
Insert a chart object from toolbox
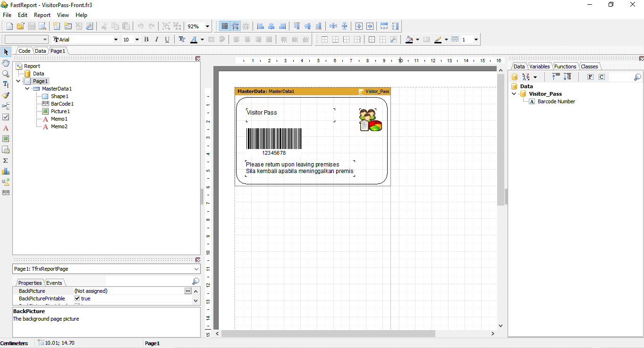[6, 171]
